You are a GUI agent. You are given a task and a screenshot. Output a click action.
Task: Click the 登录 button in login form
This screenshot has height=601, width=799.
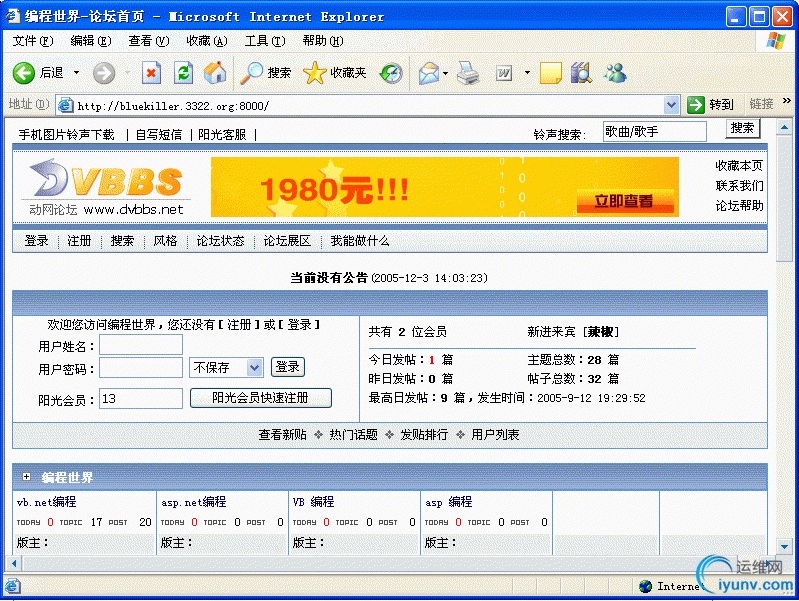287,367
